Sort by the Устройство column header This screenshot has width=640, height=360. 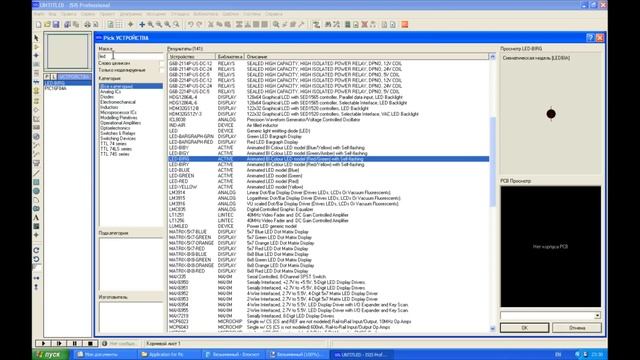191,57
